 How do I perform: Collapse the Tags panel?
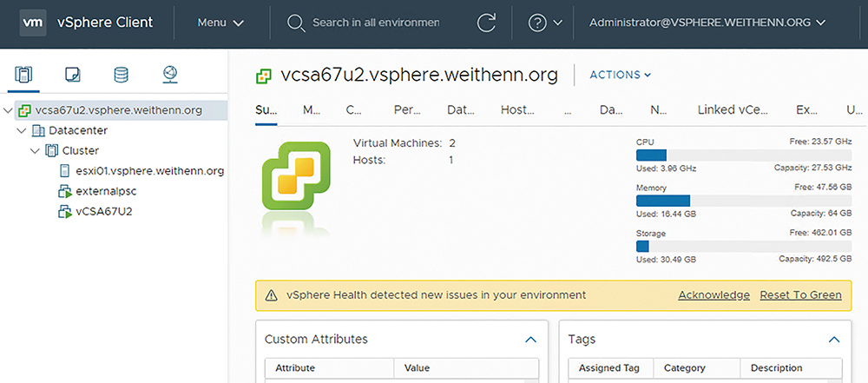(x=833, y=340)
